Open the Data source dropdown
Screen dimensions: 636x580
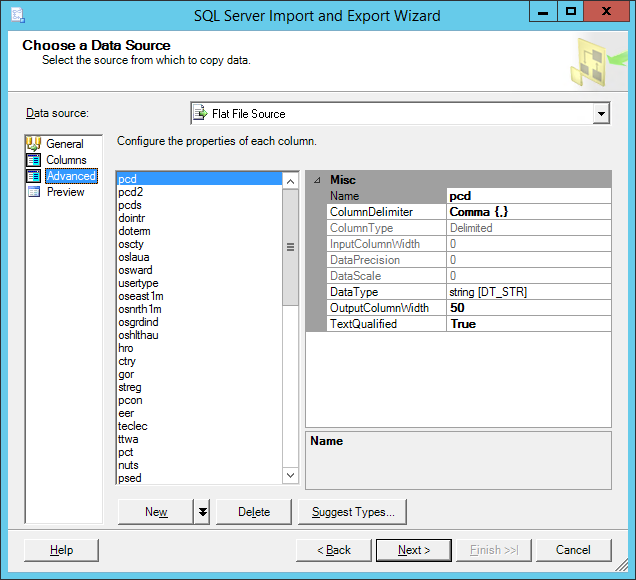tap(600, 114)
